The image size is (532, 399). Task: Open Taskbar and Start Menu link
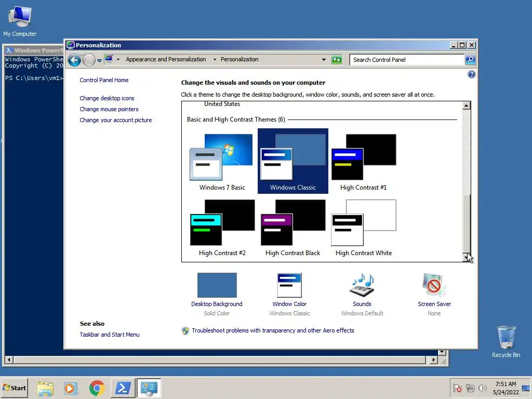coord(110,335)
